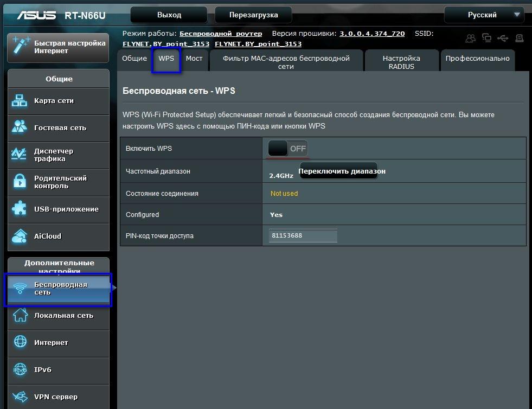Open IPv6 menu item
This screenshot has height=409, width=532.
[59, 370]
